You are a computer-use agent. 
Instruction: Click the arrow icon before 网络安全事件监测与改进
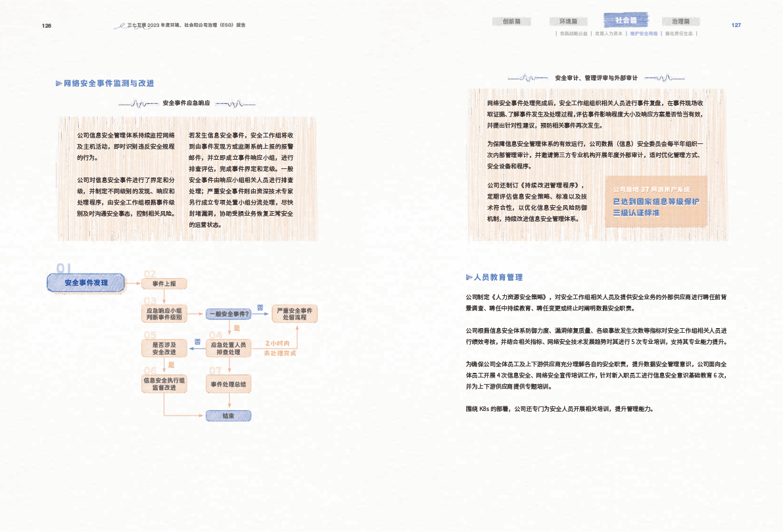pyautogui.click(x=59, y=84)
